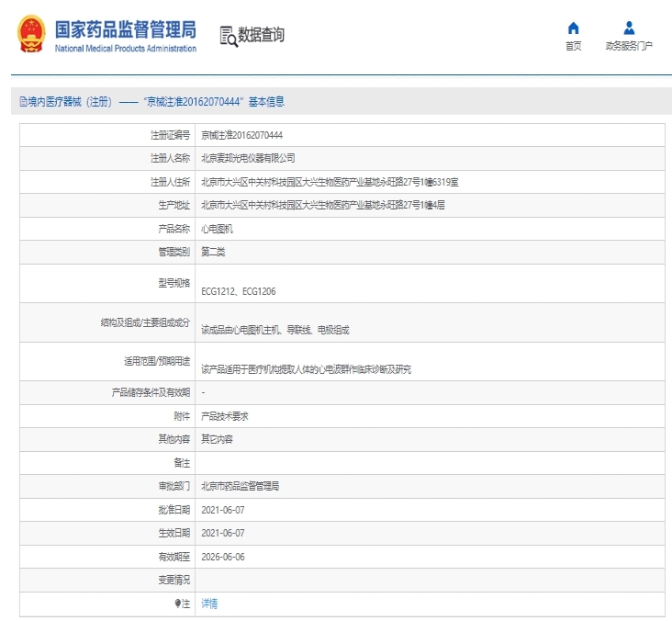Go to the 数据查询 heading
The height and width of the screenshot is (621, 672).
(261, 36)
